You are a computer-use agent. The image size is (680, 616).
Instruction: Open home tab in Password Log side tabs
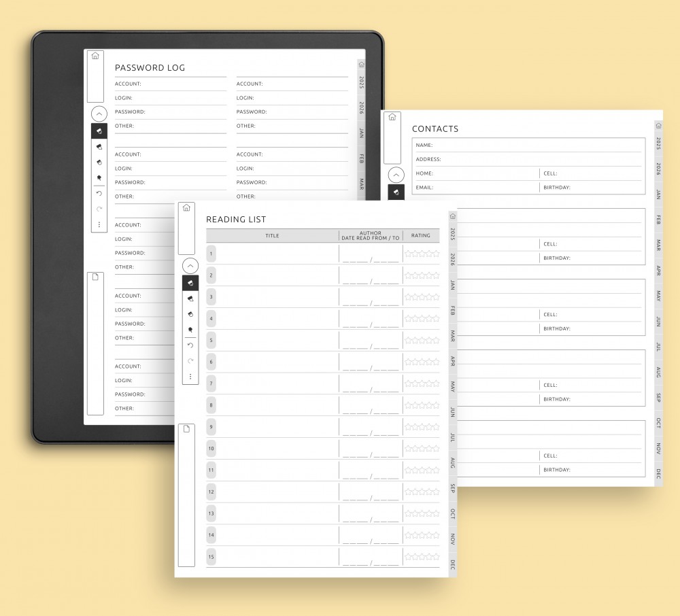pos(361,65)
